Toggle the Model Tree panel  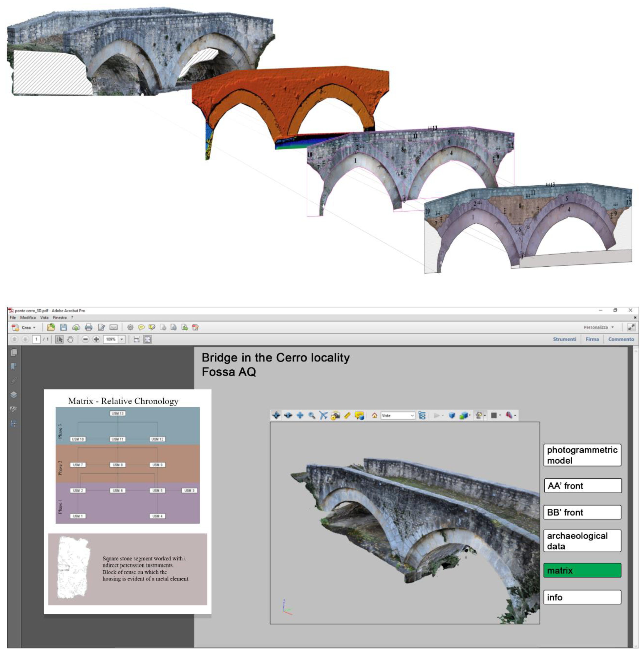pyautogui.click(x=422, y=415)
